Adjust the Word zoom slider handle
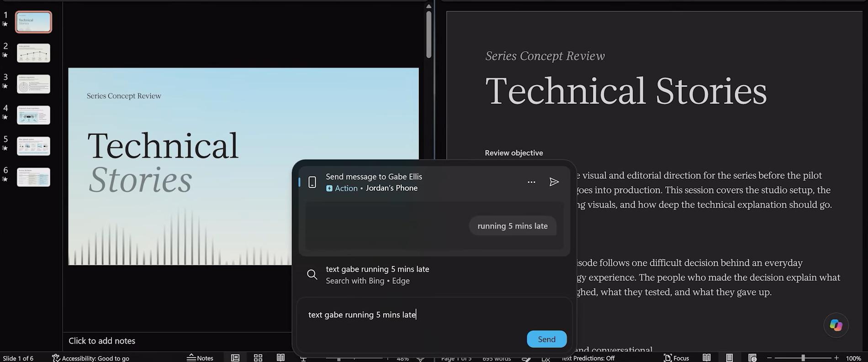This screenshot has height=362, width=868. 803,358
